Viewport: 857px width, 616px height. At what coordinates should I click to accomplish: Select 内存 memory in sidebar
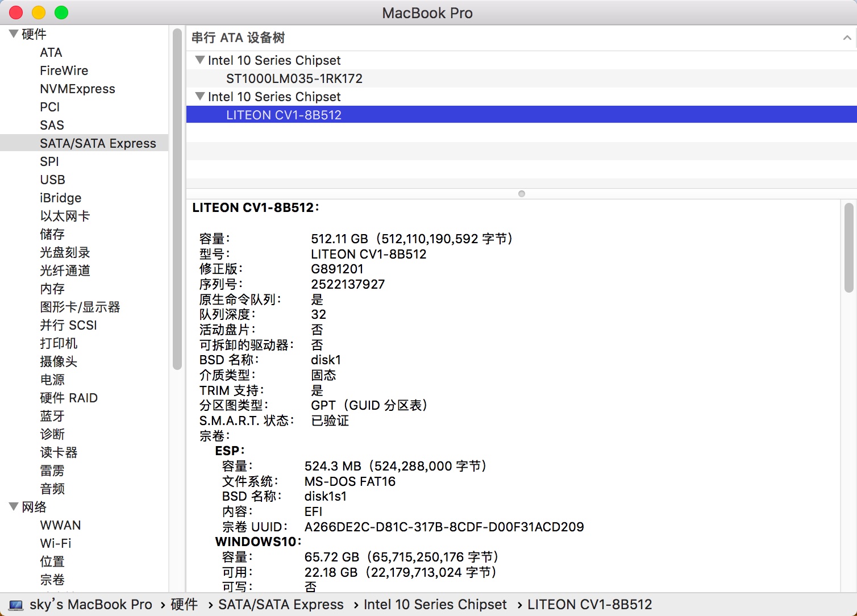pyautogui.click(x=52, y=289)
